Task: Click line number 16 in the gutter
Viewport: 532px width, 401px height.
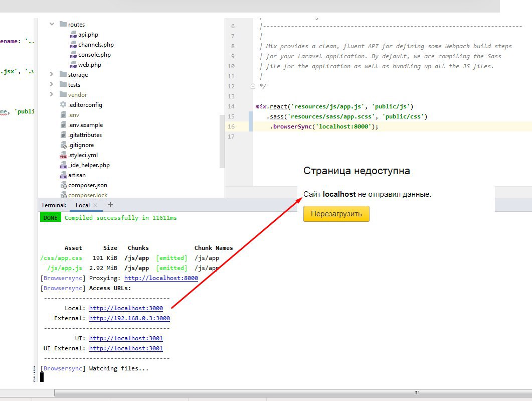Action: point(231,126)
